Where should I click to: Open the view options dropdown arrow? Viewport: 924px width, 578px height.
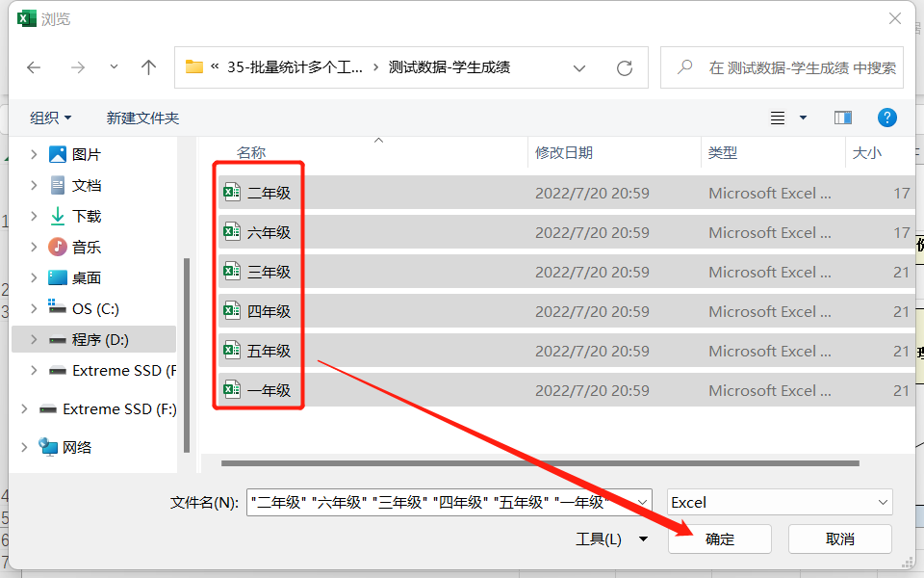803,118
